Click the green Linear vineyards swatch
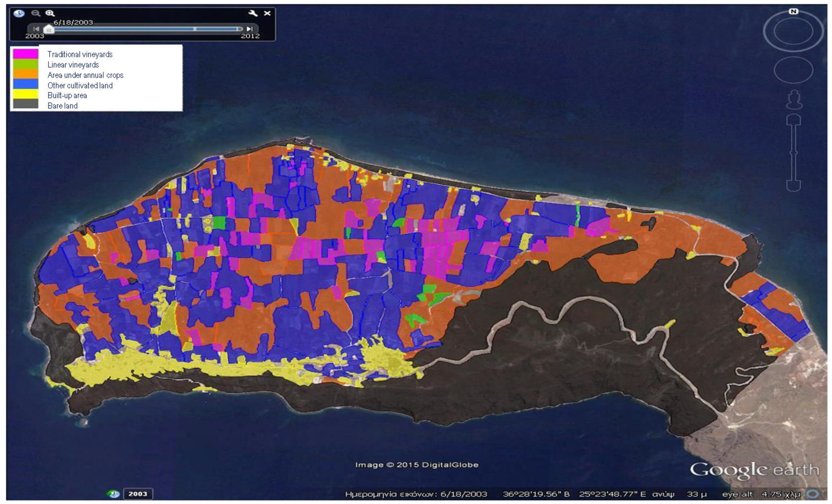 coord(26,64)
